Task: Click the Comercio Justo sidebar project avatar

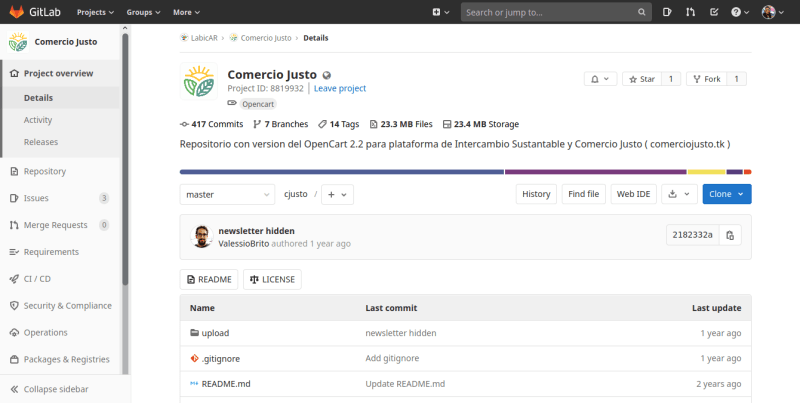Action: 18,42
